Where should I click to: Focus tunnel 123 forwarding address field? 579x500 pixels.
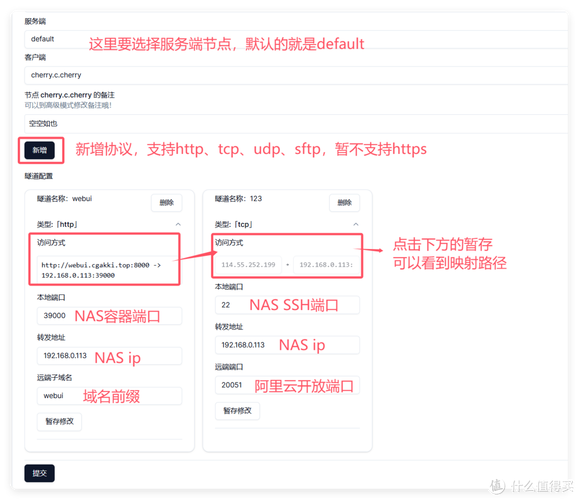(x=287, y=345)
